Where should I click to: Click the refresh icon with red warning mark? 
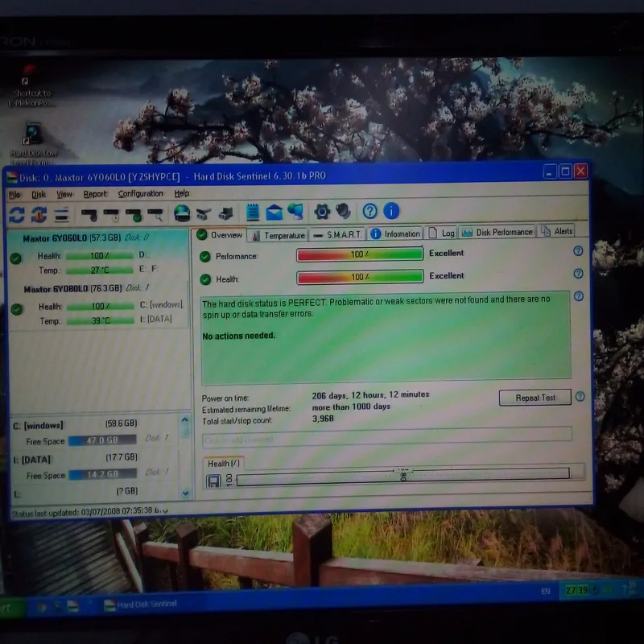(39, 215)
